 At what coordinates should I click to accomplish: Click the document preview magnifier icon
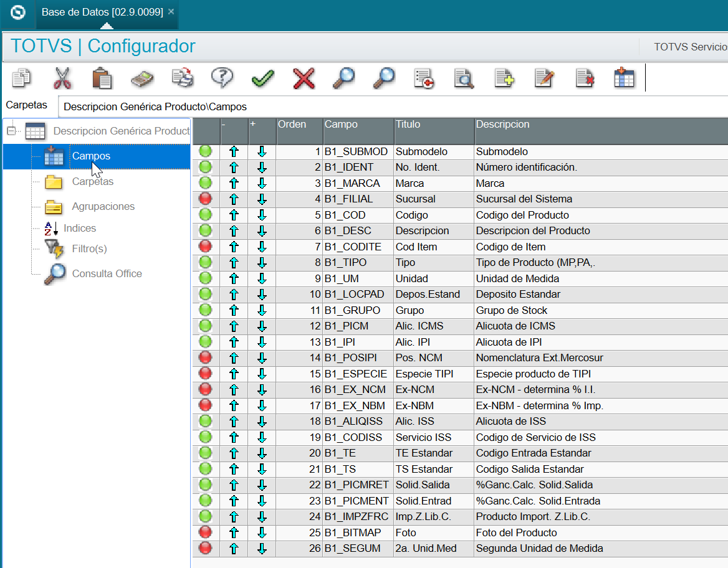click(464, 78)
